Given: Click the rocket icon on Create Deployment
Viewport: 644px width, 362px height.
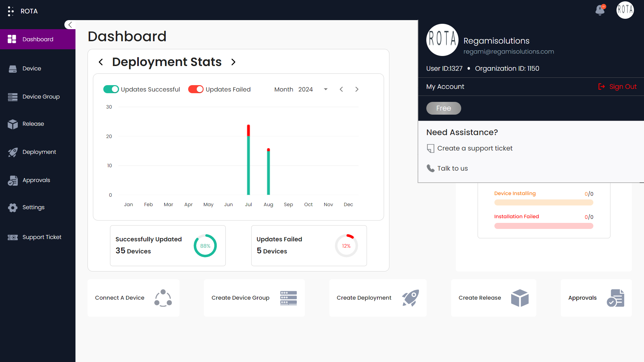Looking at the screenshot, I should (x=411, y=298).
